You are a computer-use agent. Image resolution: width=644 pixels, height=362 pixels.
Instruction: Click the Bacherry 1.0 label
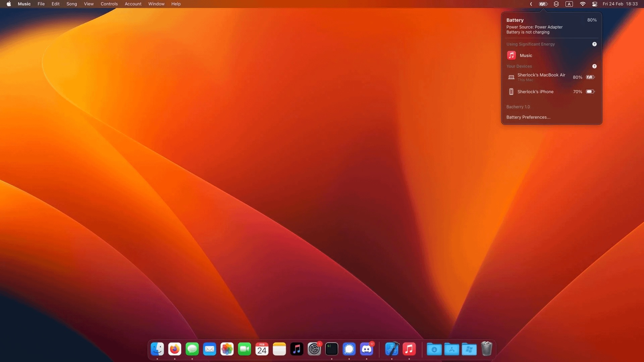(x=518, y=107)
